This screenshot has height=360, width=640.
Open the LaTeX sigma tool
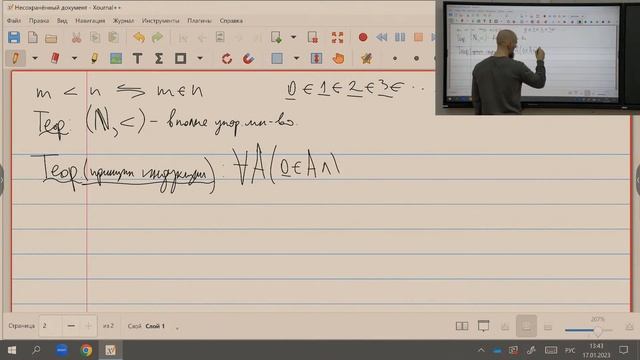[159, 58]
